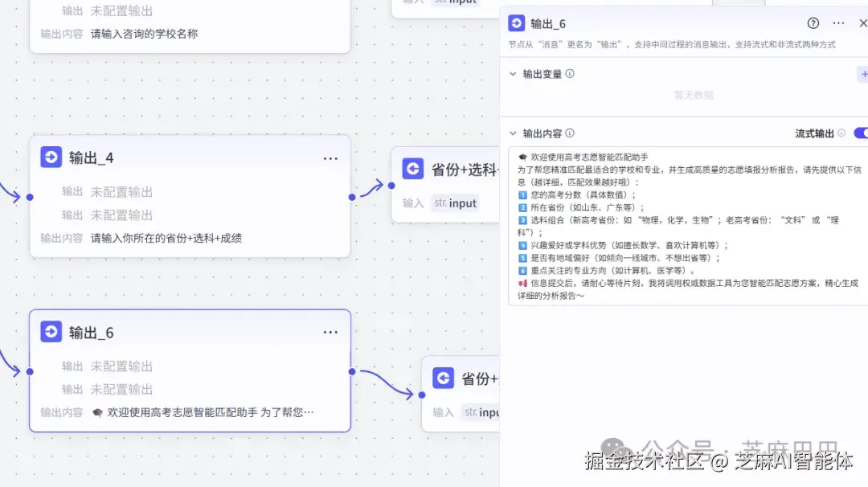The image size is (868, 487).
Task: Collapse the 输出内容 section
Action: (x=511, y=133)
